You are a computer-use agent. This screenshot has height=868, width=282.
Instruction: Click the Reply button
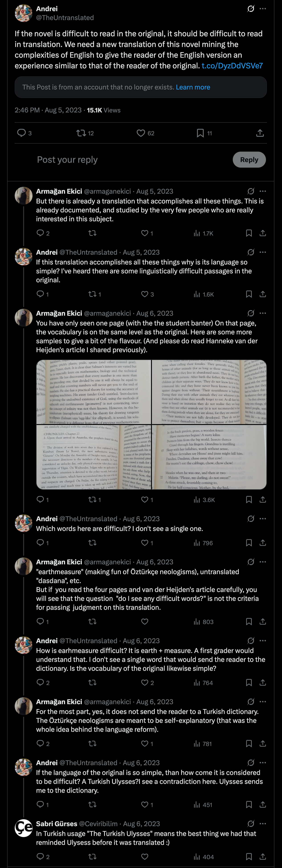coord(249,160)
